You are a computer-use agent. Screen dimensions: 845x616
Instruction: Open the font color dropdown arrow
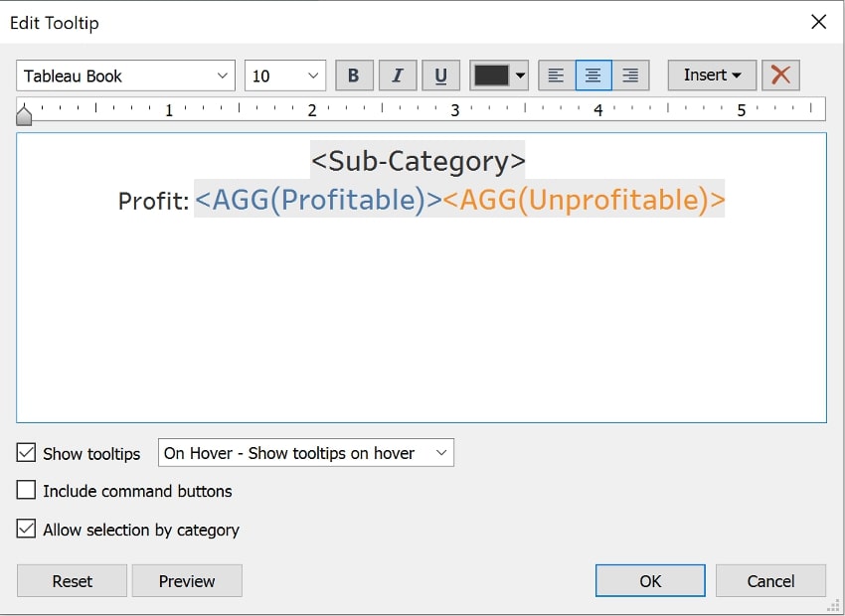[x=521, y=76]
